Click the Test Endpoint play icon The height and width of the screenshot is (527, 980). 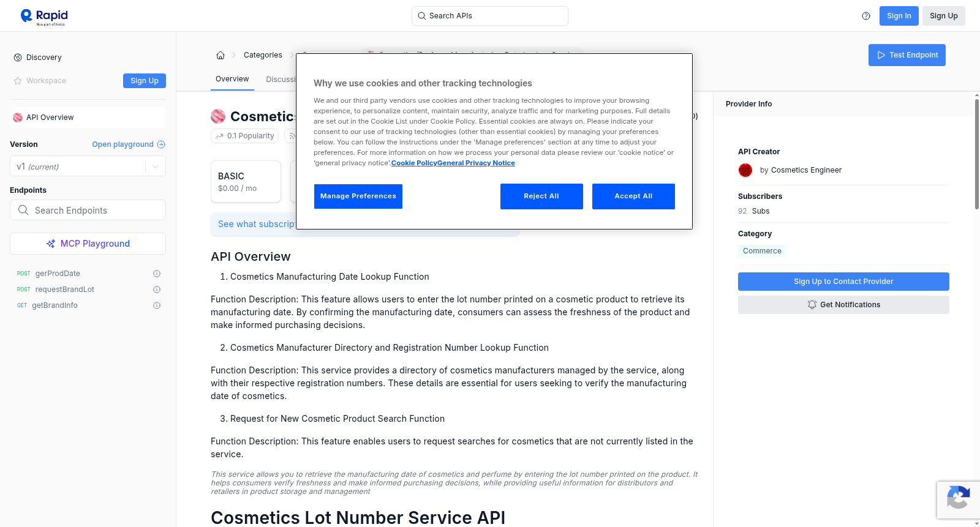[881, 55]
